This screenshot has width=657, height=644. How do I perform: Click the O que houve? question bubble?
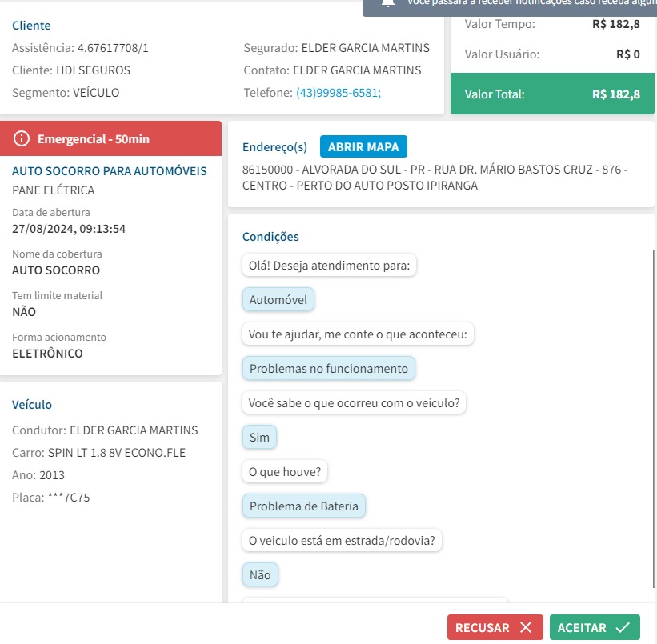285,471
